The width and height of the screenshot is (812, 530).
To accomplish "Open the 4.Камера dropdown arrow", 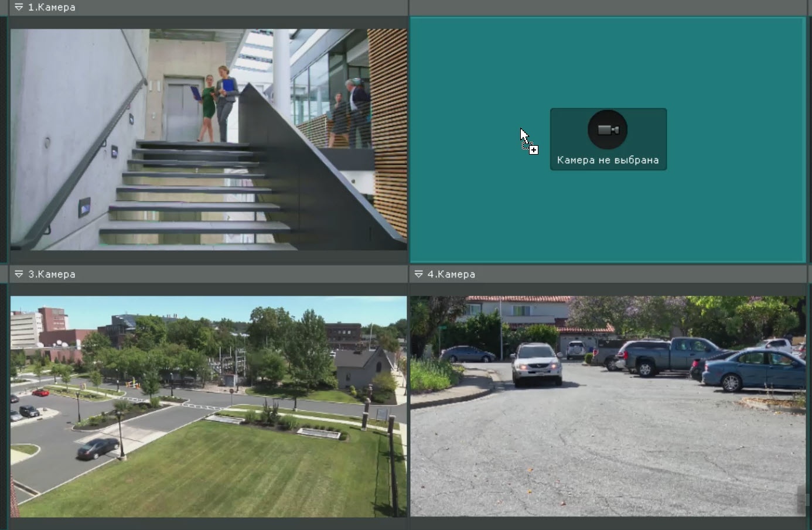I will coord(418,274).
